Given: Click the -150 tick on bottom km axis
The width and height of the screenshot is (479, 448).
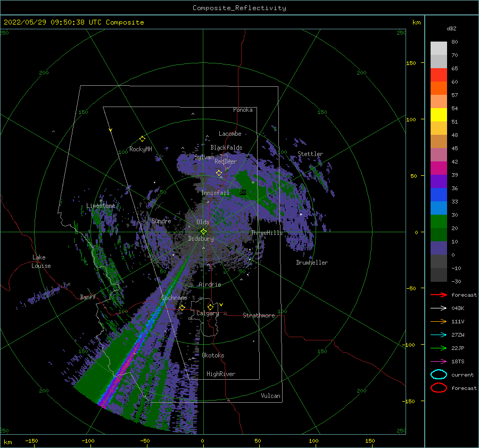Looking at the screenshot, I should pos(31,441).
